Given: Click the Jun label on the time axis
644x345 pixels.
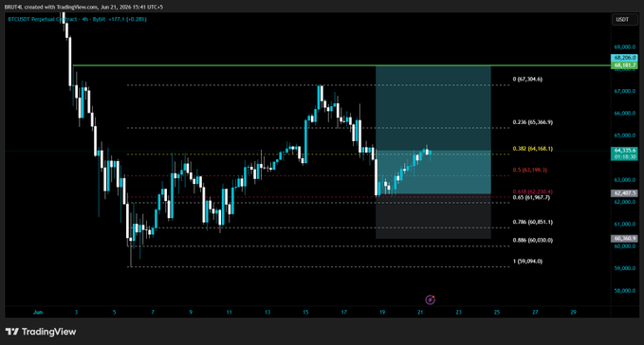Looking at the screenshot, I should [x=38, y=312].
